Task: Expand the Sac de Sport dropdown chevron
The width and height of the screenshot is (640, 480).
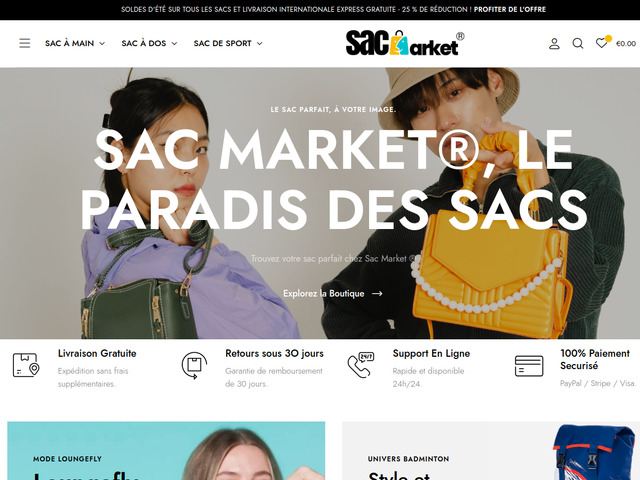Action: [260, 44]
